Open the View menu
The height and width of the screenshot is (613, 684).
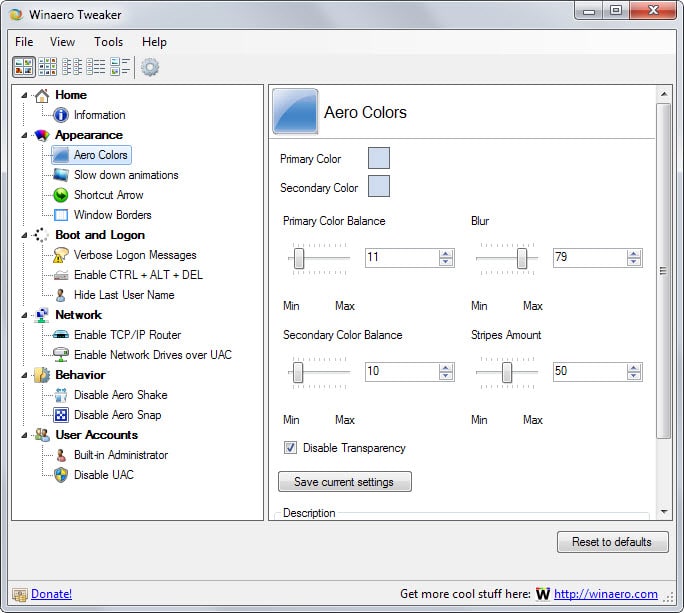62,42
